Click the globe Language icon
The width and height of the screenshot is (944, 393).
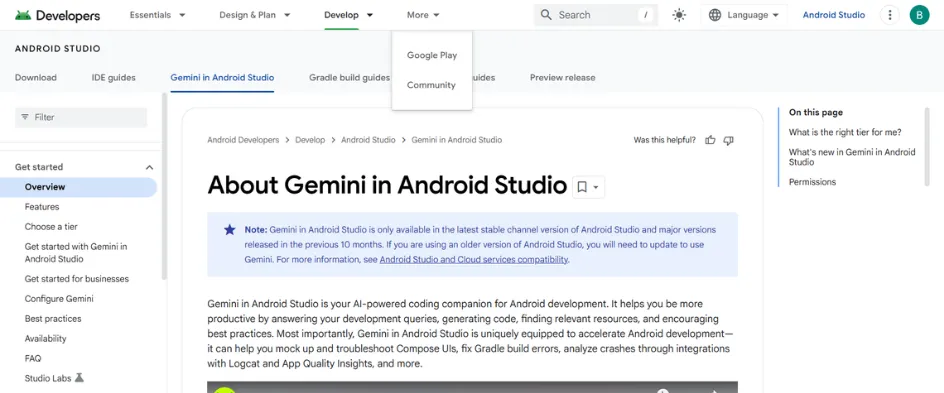click(x=715, y=15)
